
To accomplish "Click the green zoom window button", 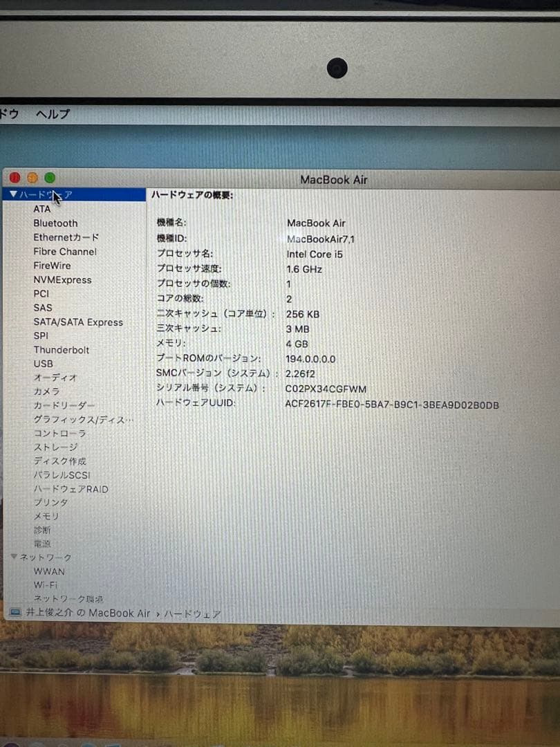I will pos(50,178).
